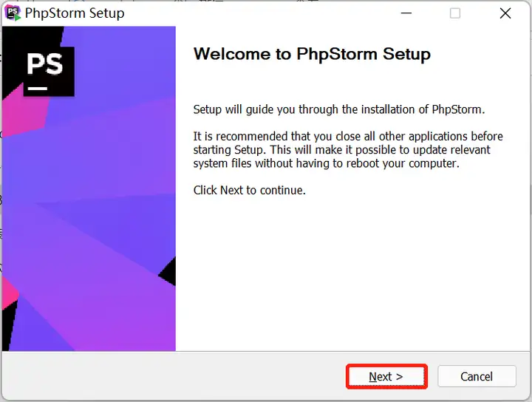Click the 'Welcome to PhpStorm Setup' heading
The width and height of the screenshot is (532, 402).
point(312,54)
